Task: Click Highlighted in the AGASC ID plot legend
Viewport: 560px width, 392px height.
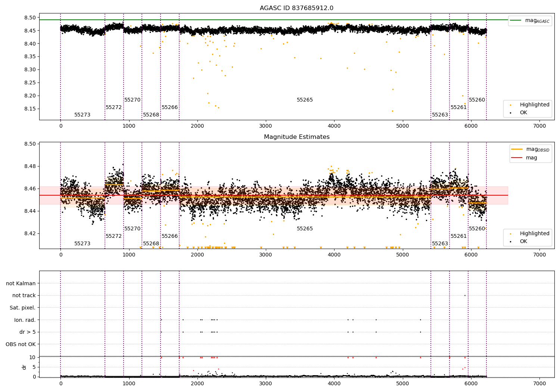Action: click(535, 105)
